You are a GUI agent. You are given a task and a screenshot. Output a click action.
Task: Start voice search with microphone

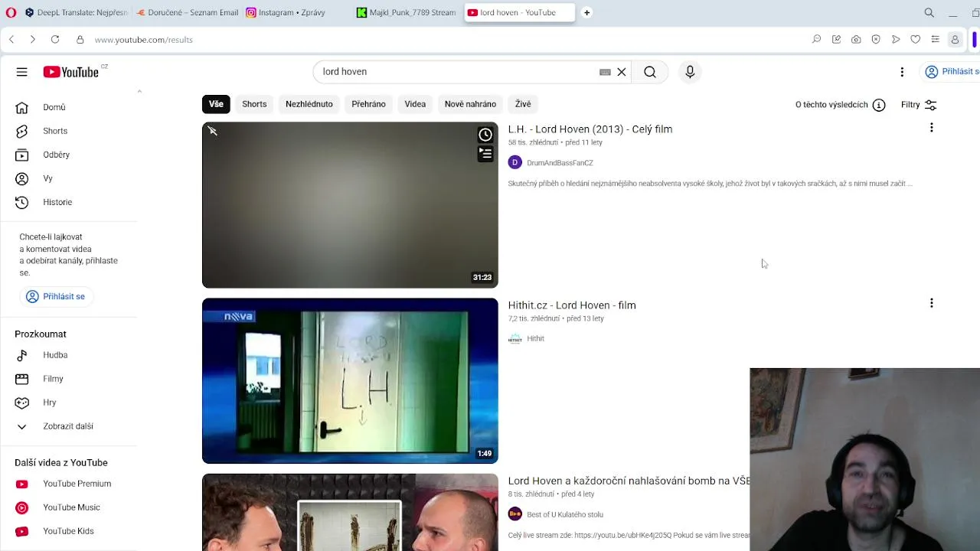pyautogui.click(x=690, y=72)
